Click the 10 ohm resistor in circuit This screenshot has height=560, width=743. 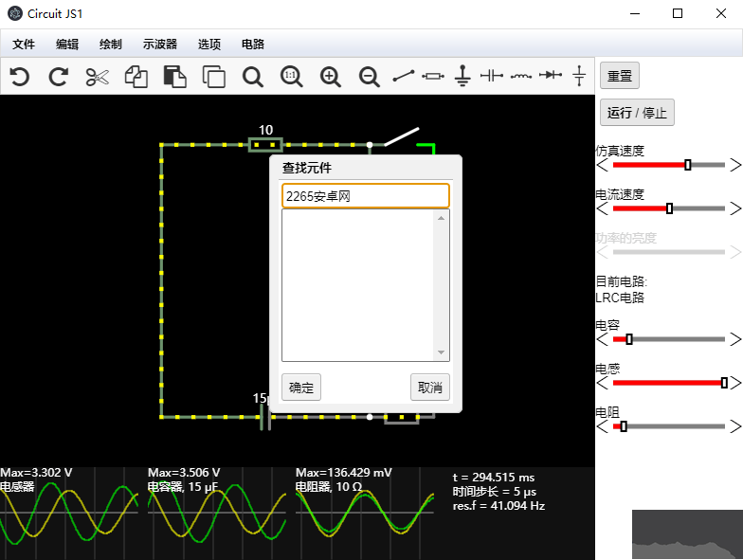click(x=265, y=144)
